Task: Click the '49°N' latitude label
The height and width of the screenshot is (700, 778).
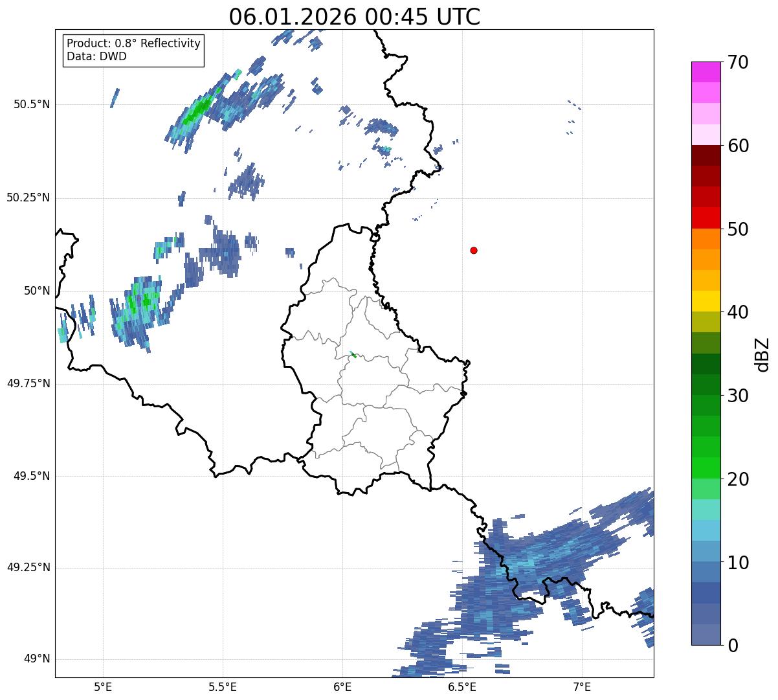Action: click(x=37, y=659)
